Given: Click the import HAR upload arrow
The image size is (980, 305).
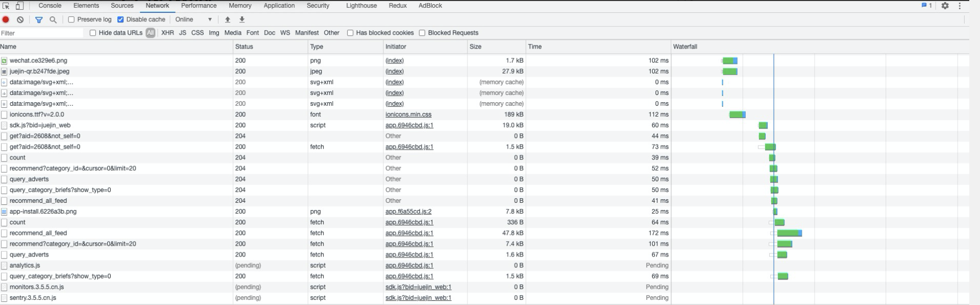Looking at the screenshot, I should 228,19.
